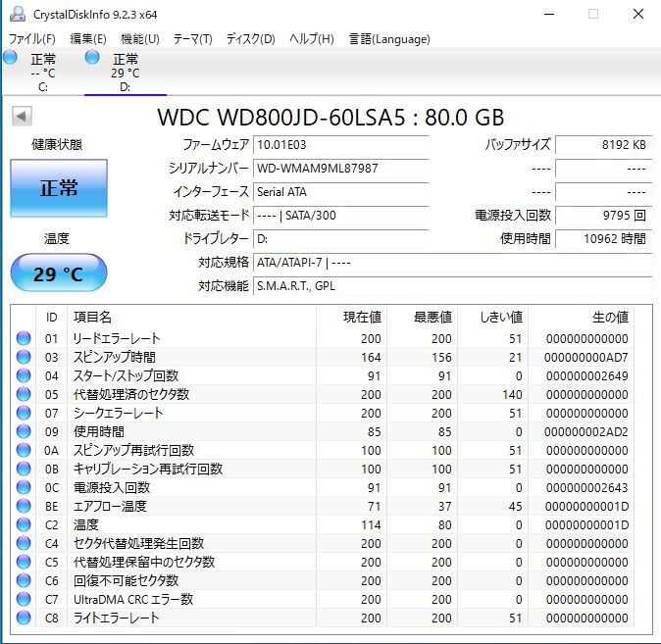Viewport: 661px width, 644px height.
Task: Click the buffer size value 8192 KB
Action: pos(604,145)
